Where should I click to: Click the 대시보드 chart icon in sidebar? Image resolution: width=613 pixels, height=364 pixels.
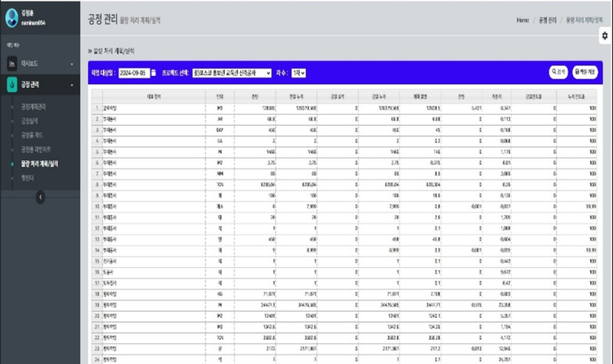[12, 64]
